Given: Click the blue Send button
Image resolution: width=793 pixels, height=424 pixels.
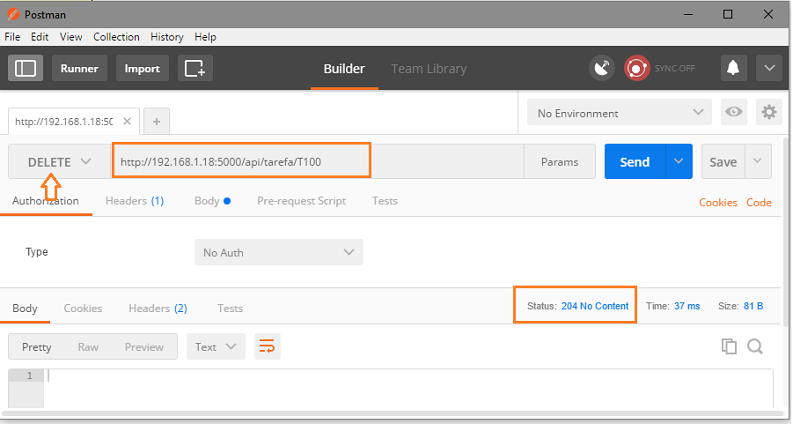Looking at the screenshot, I should 635,161.
